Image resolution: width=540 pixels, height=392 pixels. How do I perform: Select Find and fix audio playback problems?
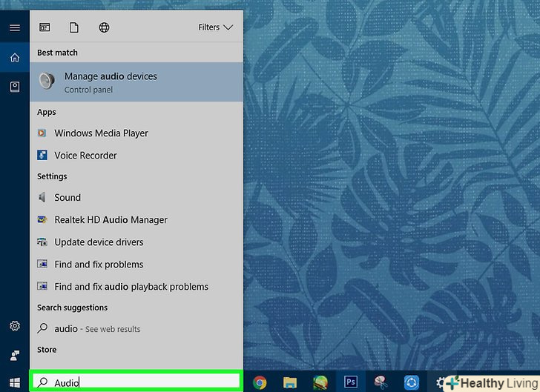[x=131, y=287]
